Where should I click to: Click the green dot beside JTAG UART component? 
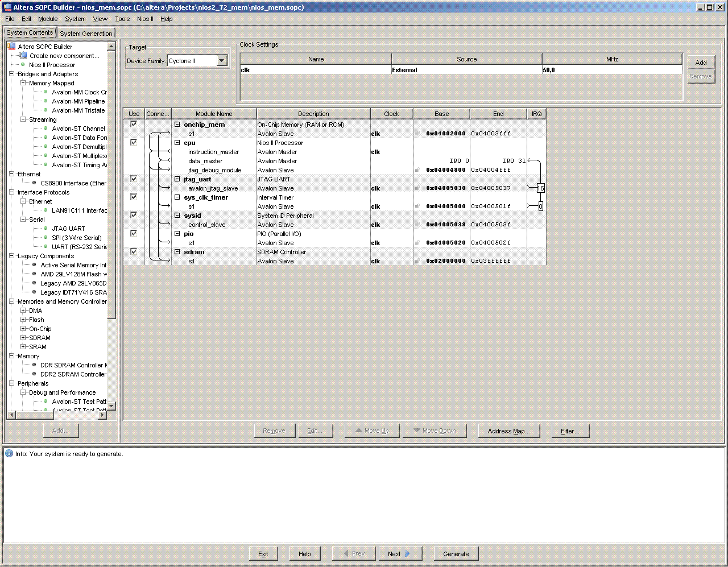tap(46, 229)
